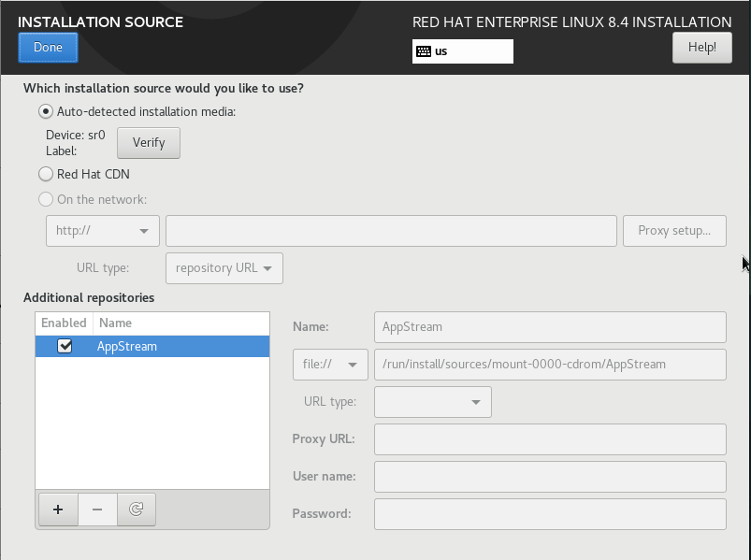Open Proxy setup dialog
Viewport: 751px width, 560px height.
click(674, 231)
